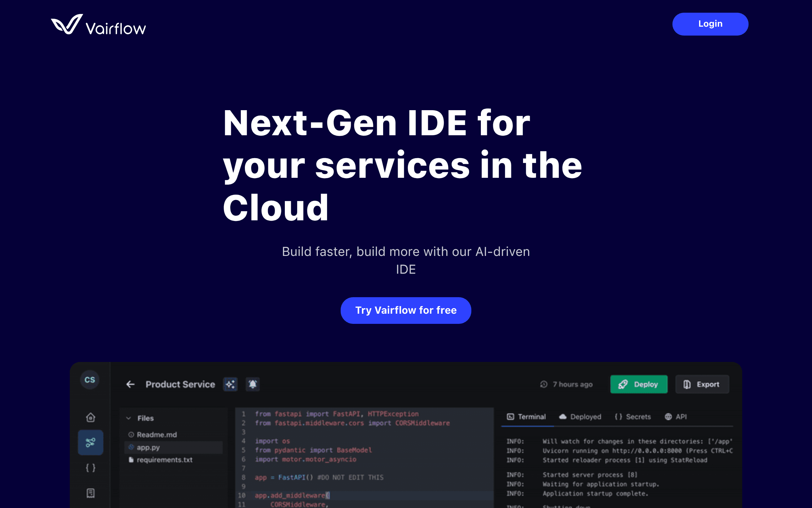Click code line 'app.add_middleware('

point(292,496)
